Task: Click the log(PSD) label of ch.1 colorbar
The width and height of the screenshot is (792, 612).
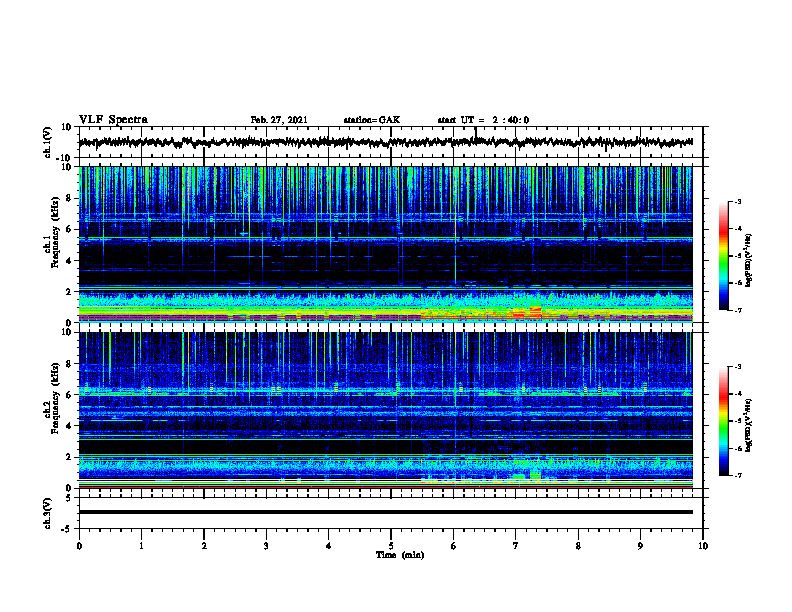Action: coord(748,260)
